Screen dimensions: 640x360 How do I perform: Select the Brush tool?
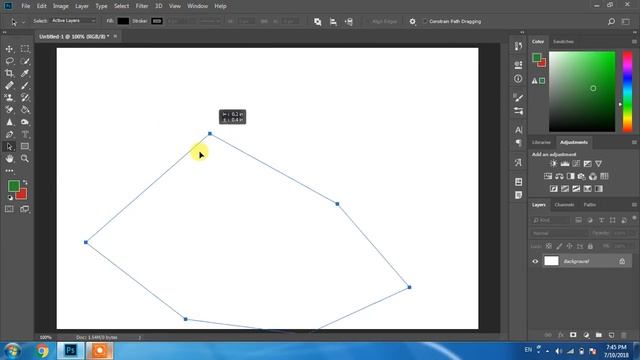(25, 86)
